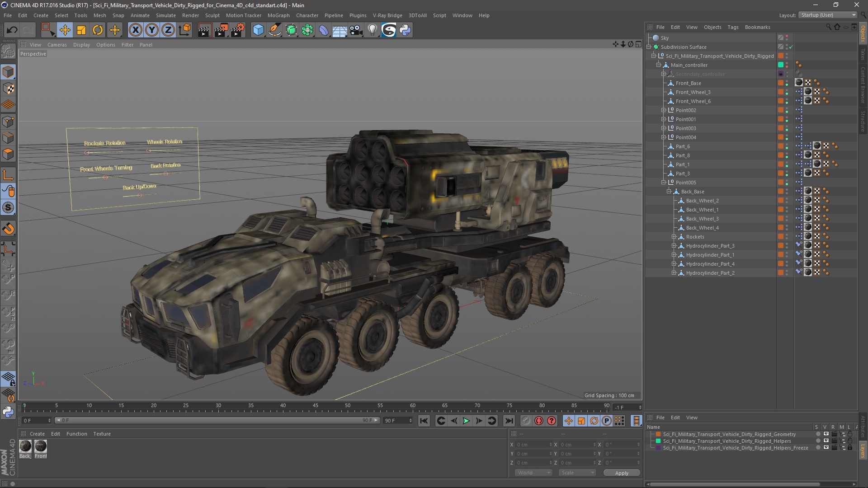
Task: Open Layout Startup (User) dropdown
Action: coord(828,15)
